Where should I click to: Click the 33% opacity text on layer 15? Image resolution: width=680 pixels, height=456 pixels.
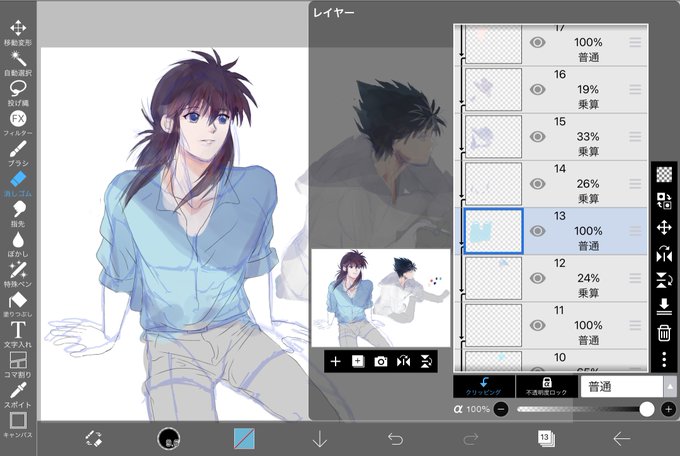pos(588,137)
